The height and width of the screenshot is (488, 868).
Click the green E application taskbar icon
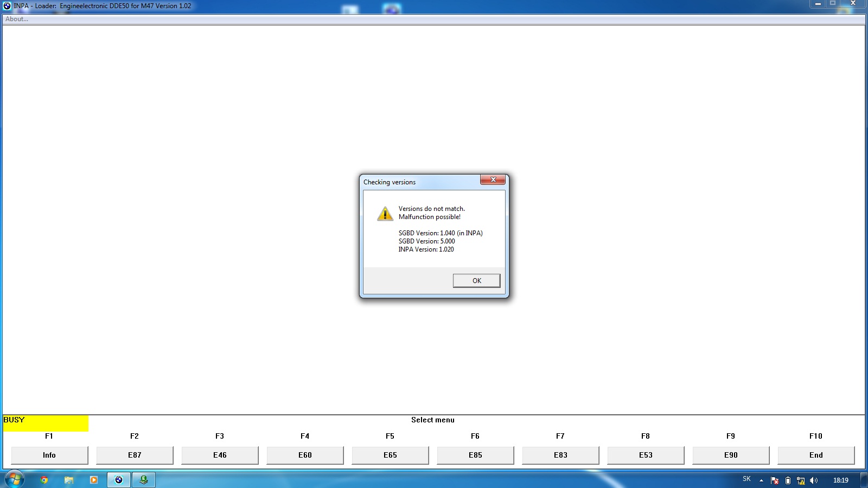point(144,480)
